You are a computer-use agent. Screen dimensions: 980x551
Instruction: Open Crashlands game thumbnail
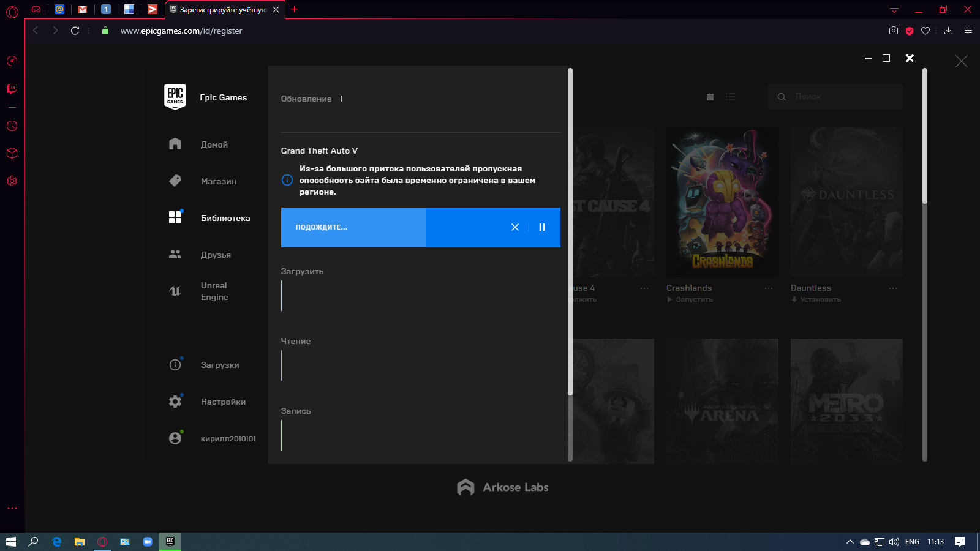[722, 203]
